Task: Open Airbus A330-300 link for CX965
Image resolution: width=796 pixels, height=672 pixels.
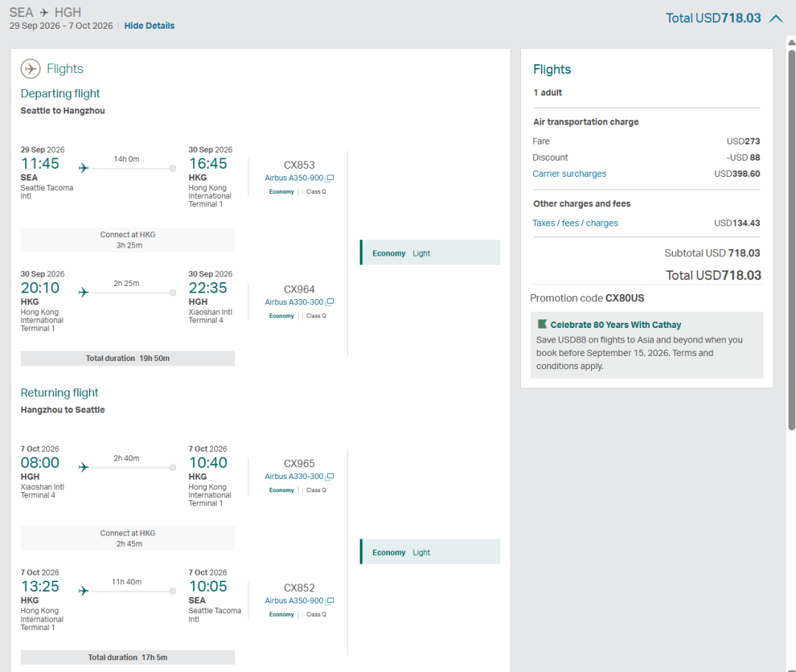Action: coord(294,477)
